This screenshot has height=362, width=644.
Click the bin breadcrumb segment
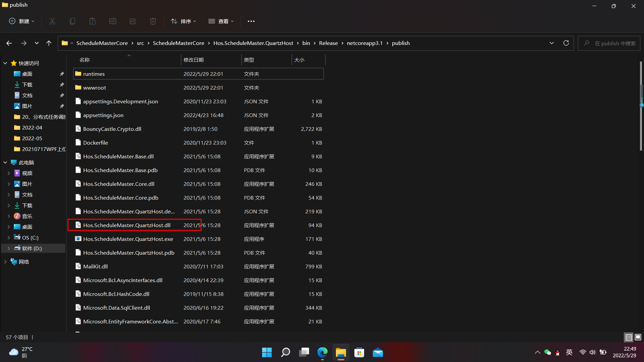[x=306, y=43]
